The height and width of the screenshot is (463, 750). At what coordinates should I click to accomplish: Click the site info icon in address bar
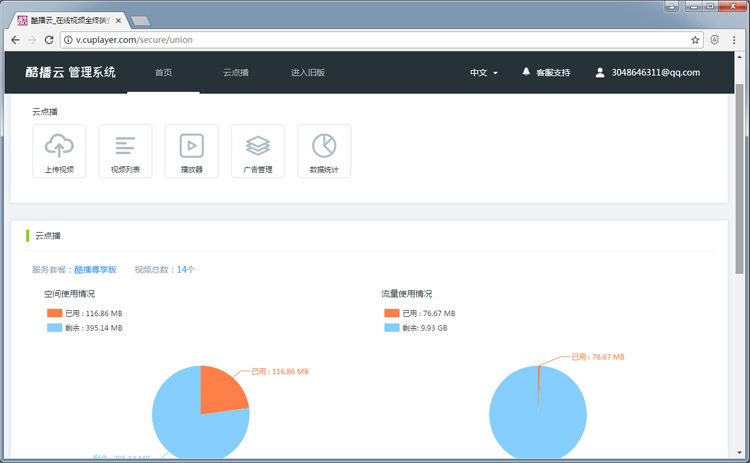(68, 40)
